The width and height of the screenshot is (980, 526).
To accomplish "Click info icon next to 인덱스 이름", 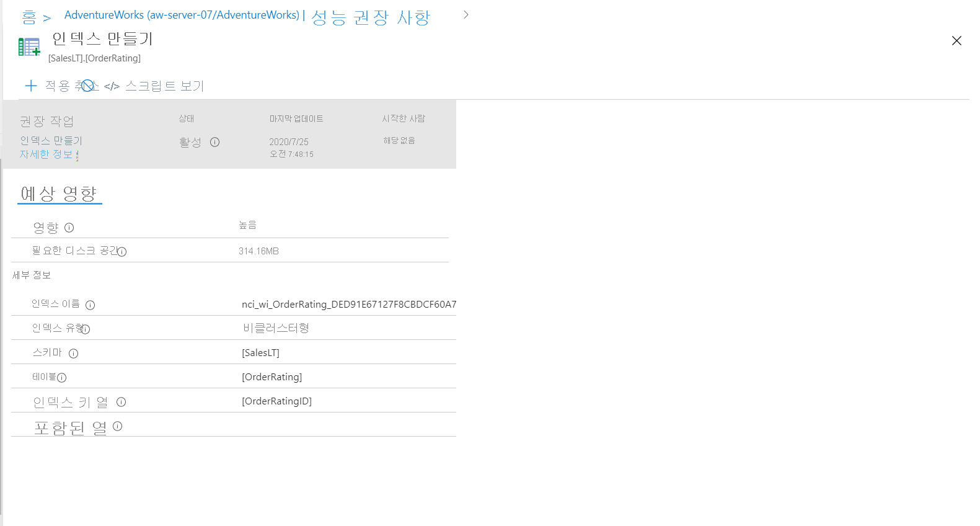I will (90, 305).
